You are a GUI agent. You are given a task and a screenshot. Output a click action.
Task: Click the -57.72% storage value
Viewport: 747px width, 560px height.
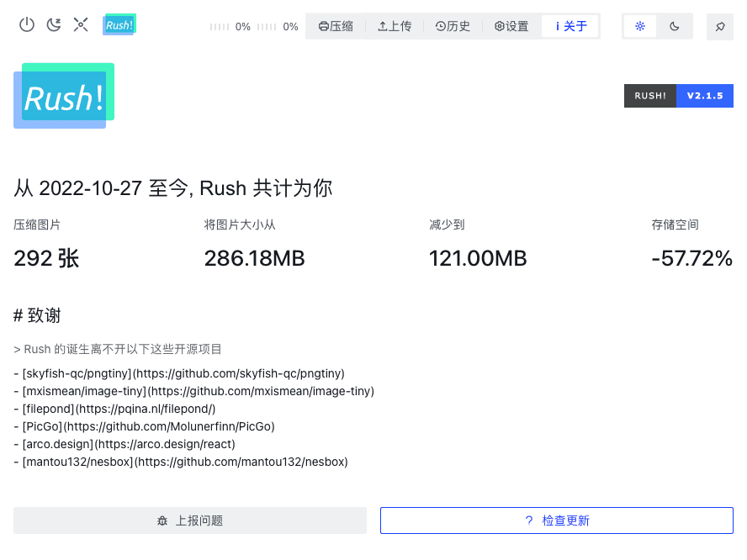point(691,259)
